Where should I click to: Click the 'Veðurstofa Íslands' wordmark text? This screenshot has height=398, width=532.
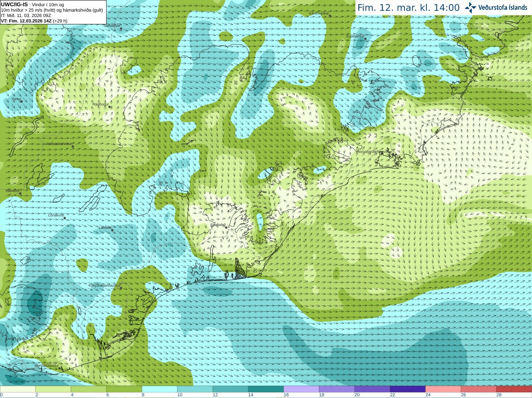click(x=503, y=7)
